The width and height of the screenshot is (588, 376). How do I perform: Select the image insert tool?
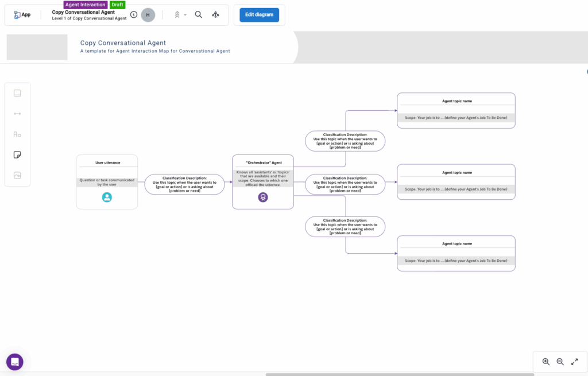coord(17,176)
